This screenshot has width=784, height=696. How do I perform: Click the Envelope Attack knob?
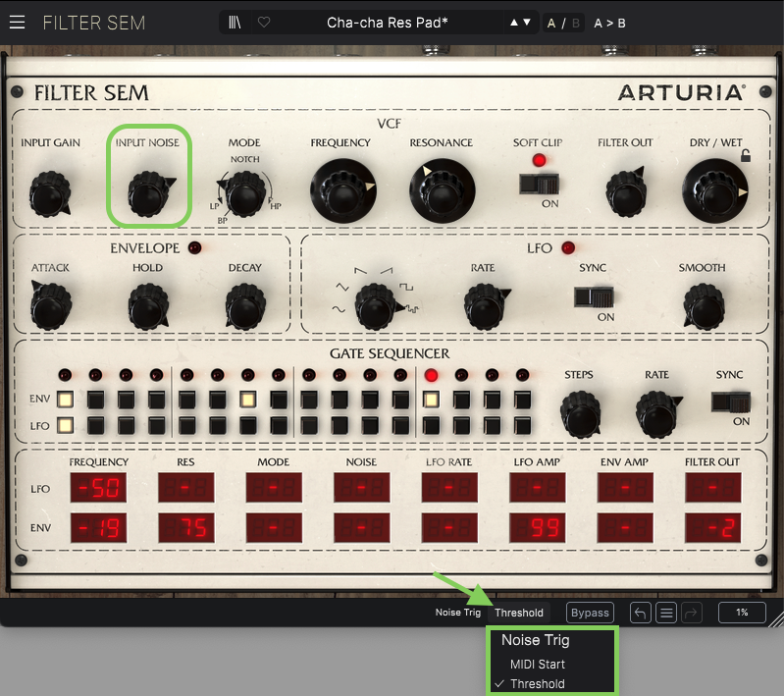[x=50, y=306]
